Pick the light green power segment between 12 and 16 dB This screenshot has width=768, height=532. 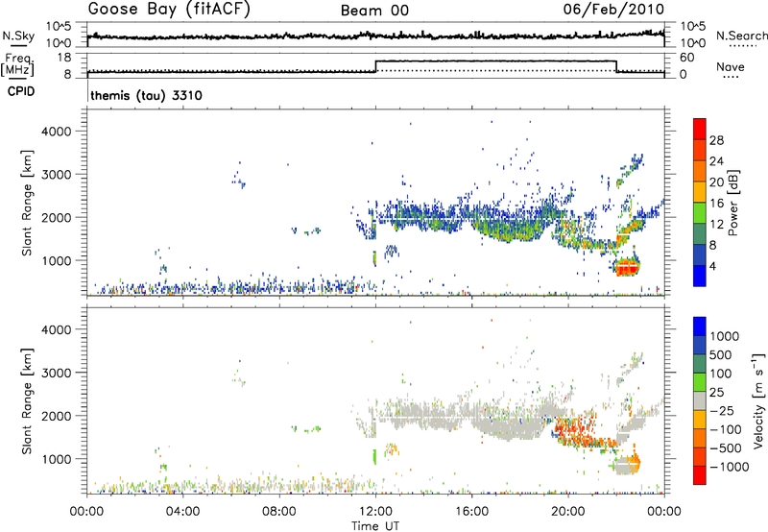[700, 213]
